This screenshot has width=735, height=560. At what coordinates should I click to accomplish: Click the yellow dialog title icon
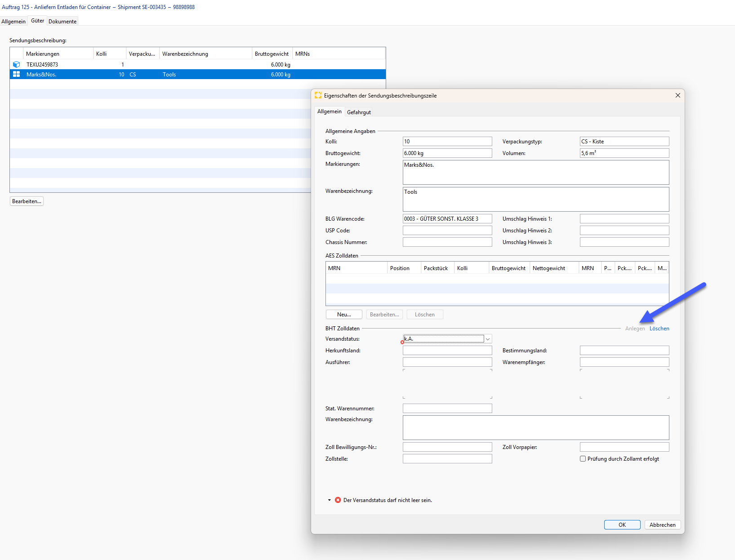click(318, 95)
